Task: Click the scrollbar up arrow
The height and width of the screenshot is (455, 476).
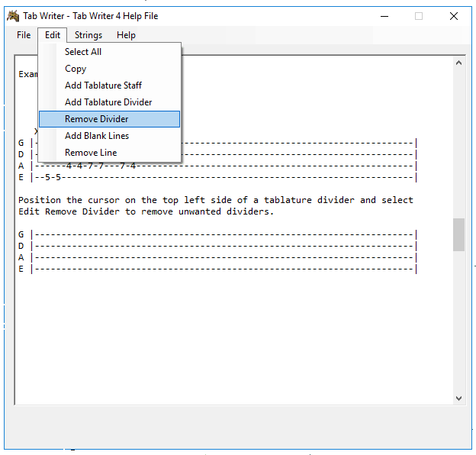Action: click(458, 63)
